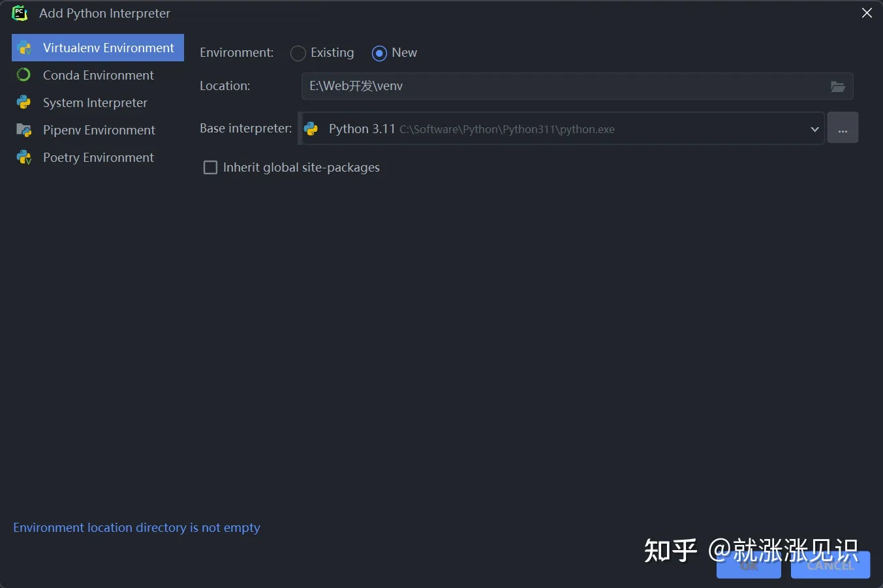The height and width of the screenshot is (588, 883).
Task: Click the PyCharm logo in title bar
Action: pyautogui.click(x=20, y=13)
